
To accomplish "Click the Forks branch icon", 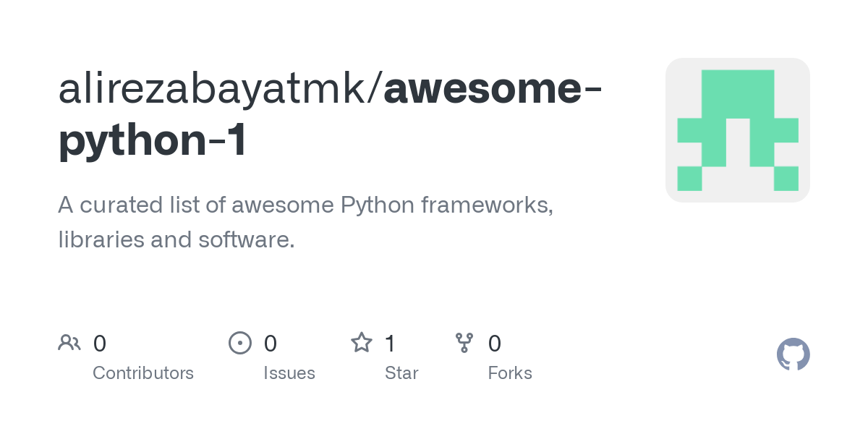I will click(464, 343).
